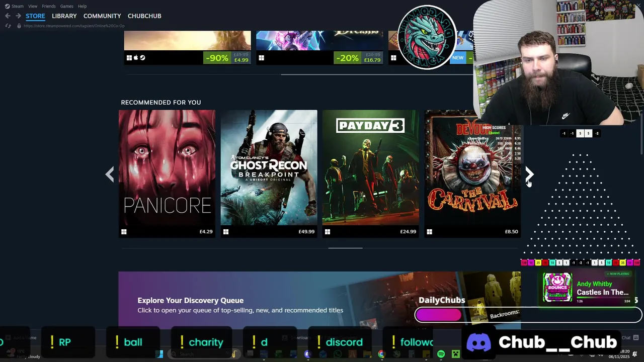The height and width of the screenshot is (362, 644).
Task: Open the CHUBCHUB profile tab
Action: [x=144, y=16]
